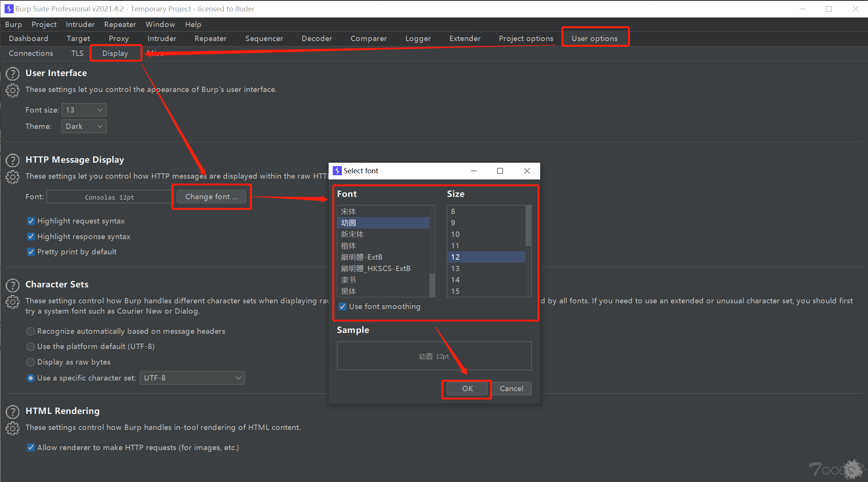868x482 pixels.
Task: Choose size 14 in the size list
Action: [x=486, y=280]
